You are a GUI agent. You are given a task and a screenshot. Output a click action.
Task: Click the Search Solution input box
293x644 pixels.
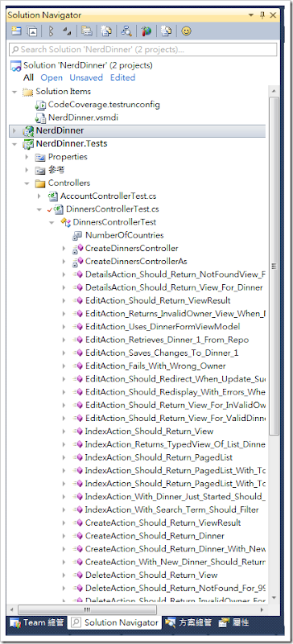tap(143, 49)
